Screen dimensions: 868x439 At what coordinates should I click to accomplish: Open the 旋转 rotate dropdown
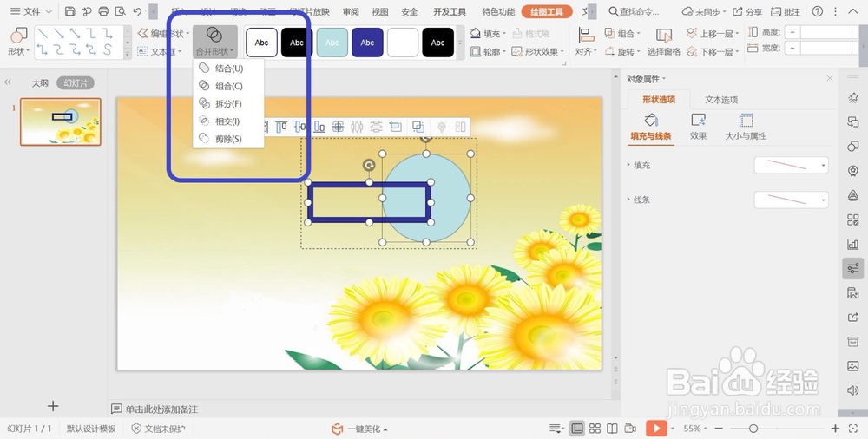tap(622, 51)
